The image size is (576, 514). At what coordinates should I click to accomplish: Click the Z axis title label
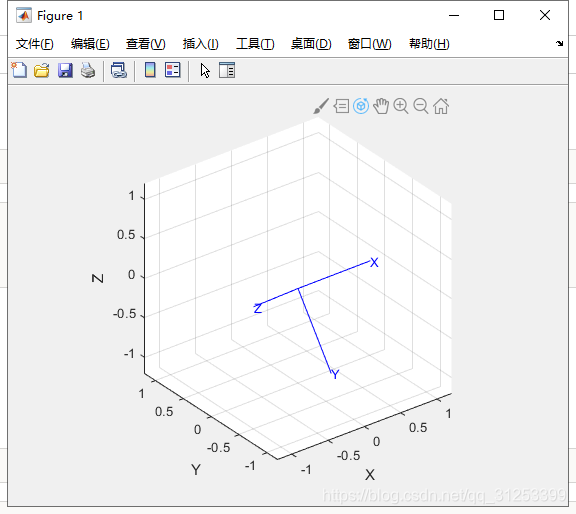pyautogui.click(x=97, y=278)
